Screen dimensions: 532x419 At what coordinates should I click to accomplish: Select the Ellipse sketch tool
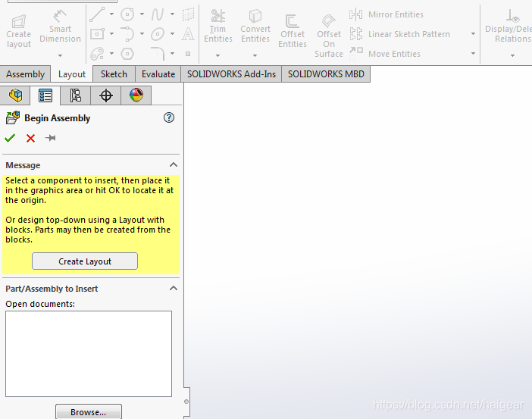click(158, 34)
